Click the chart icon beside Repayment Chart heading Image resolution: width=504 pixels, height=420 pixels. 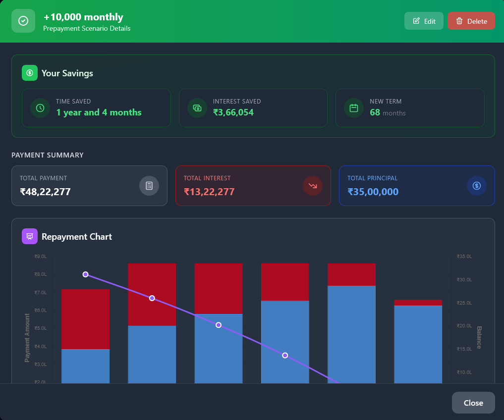pyautogui.click(x=29, y=236)
